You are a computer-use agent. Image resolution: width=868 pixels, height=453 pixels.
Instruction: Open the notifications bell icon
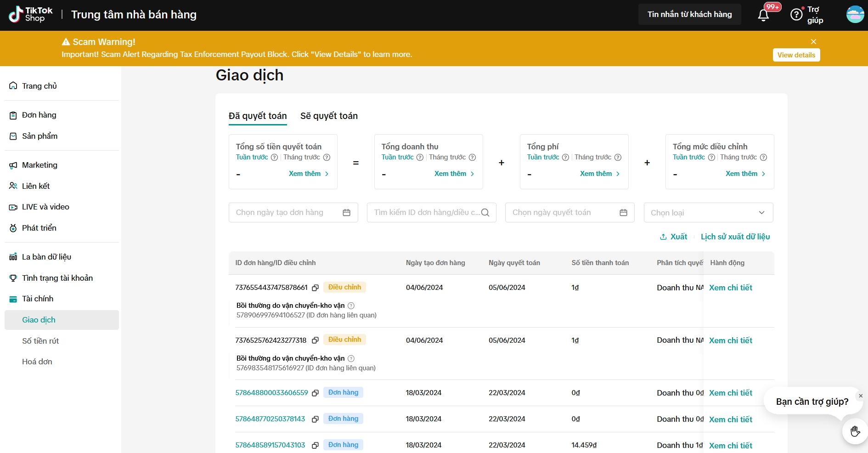[763, 15]
